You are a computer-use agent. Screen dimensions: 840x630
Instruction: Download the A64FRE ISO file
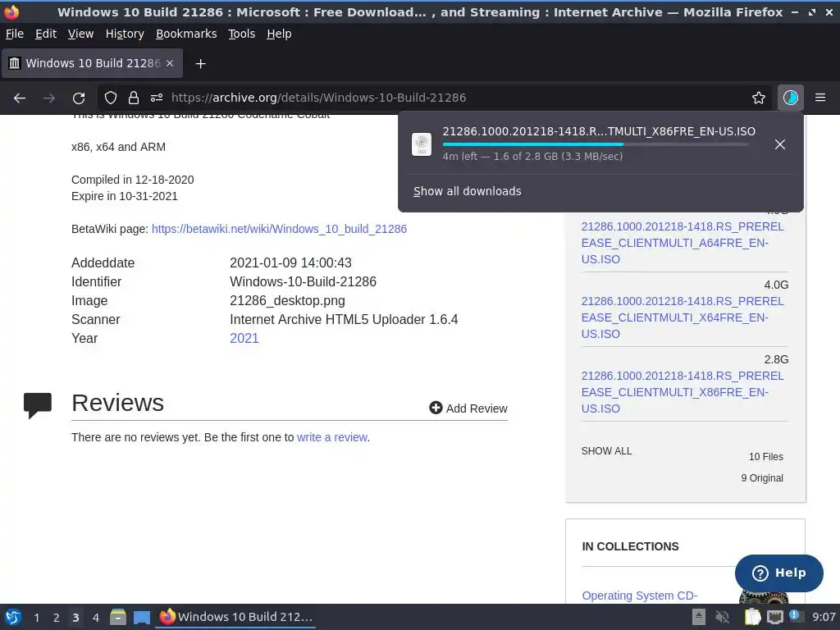tap(682, 243)
